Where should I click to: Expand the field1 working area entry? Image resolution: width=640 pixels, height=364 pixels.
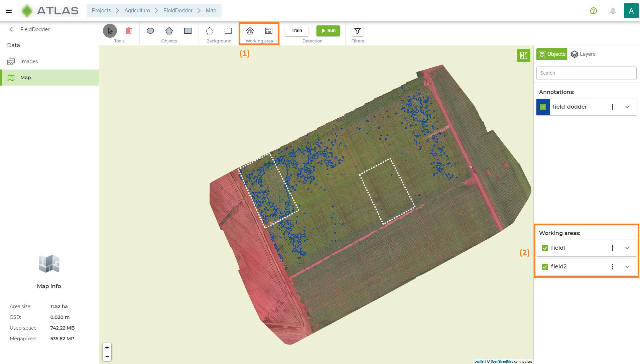(627, 248)
